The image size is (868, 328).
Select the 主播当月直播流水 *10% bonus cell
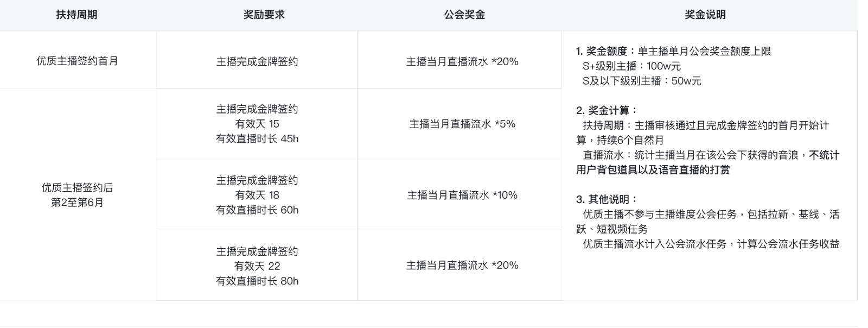tap(462, 195)
